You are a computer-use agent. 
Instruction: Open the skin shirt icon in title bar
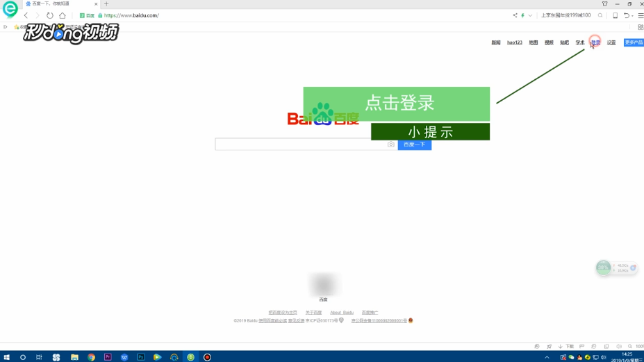604,3
